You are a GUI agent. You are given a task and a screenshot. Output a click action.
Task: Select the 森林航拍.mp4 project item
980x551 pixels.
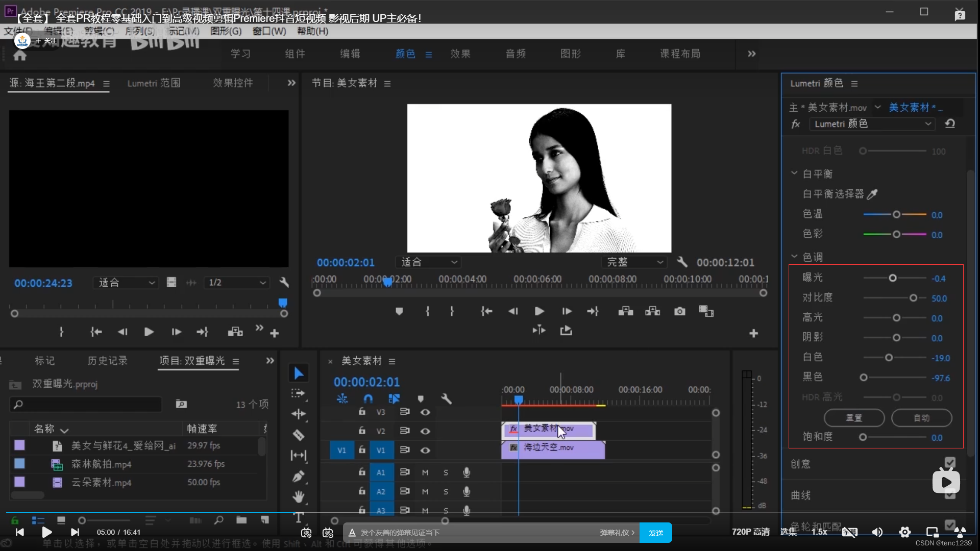click(101, 464)
